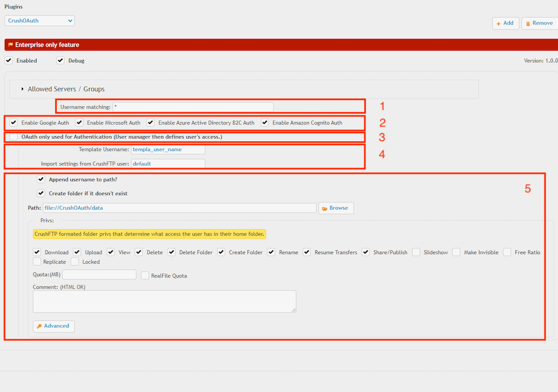This screenshot has height=392, width=558.
Task: Check the Locked privilege
Action: (75, 262)
